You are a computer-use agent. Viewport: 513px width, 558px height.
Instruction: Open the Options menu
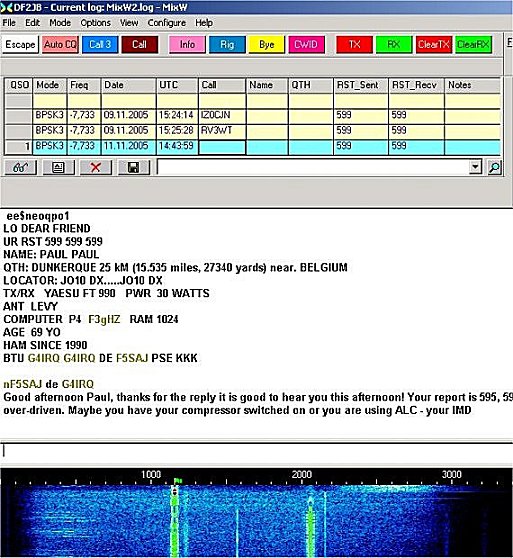point(96,23)
